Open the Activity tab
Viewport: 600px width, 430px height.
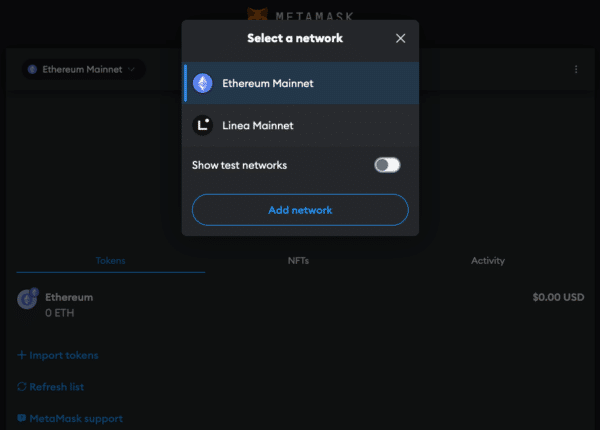pos(488,261)
